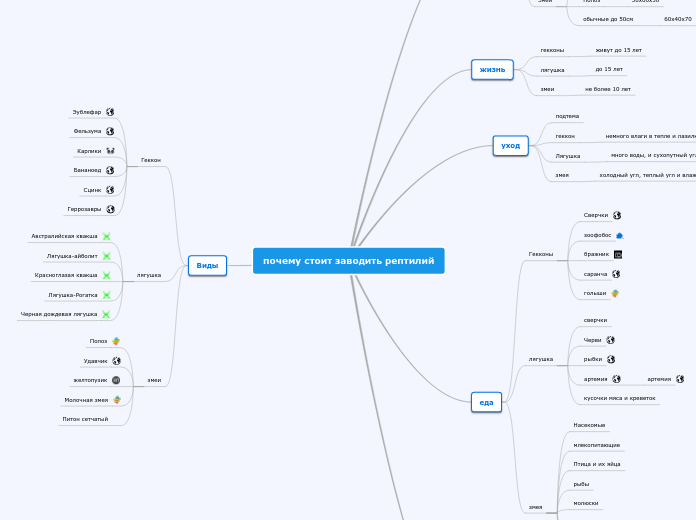The width and height of the screenshot is (696, 520).
Task: Open the globe link beside Геррозавры
Action: point(111,209)
